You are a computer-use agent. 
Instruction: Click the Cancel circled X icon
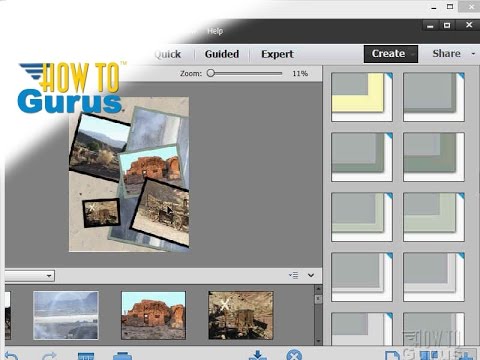click(x=294, y=355)
